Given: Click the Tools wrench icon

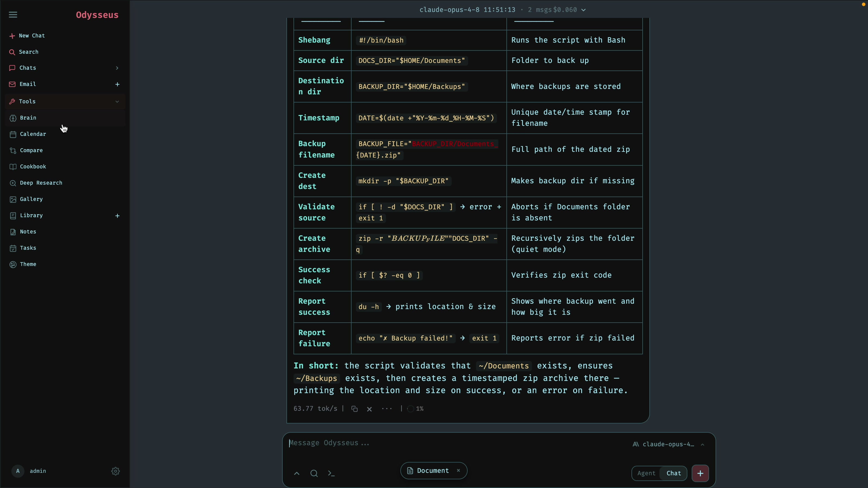Looking at the screenshot, I should pyautogui.click(x=12, y=101).
